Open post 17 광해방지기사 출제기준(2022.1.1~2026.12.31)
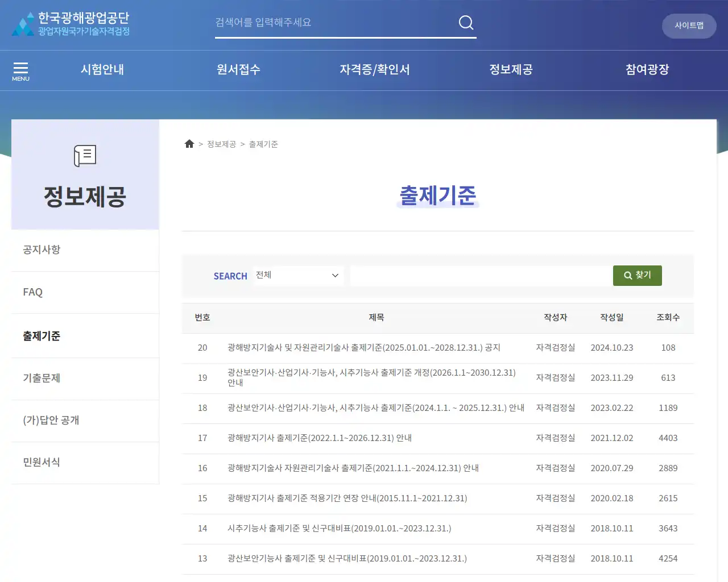Image resolution: width=728 pixels, height=582 pixels. (x=320, y=438)
